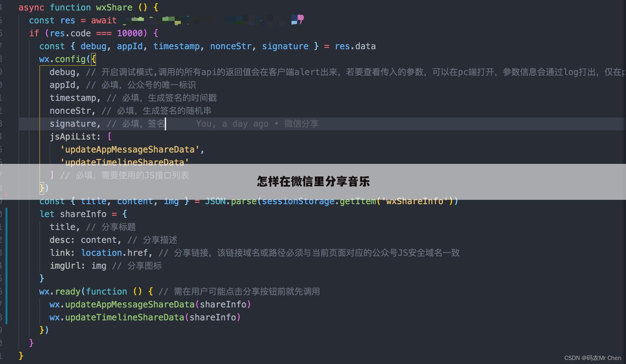Click the nonceStr property inside wx.config
Image resolution: width=626 pixels, height=364 pixels.
click(x=70, y=111)
